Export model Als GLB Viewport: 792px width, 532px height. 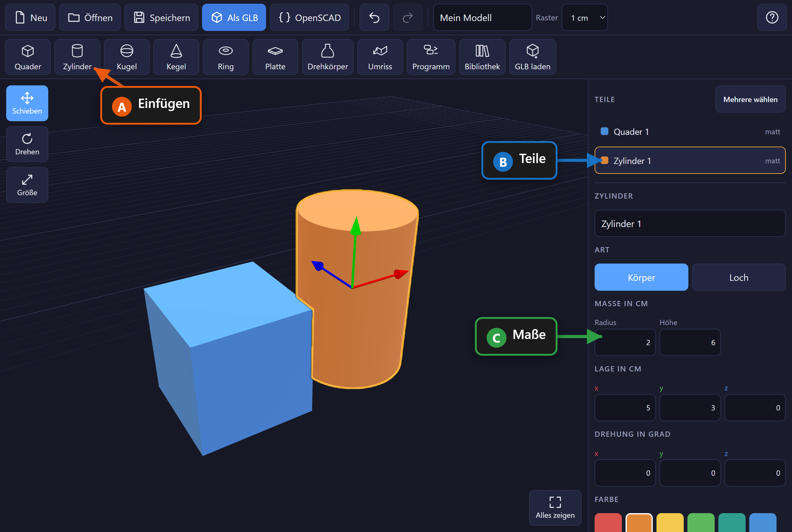pos(234,17)
